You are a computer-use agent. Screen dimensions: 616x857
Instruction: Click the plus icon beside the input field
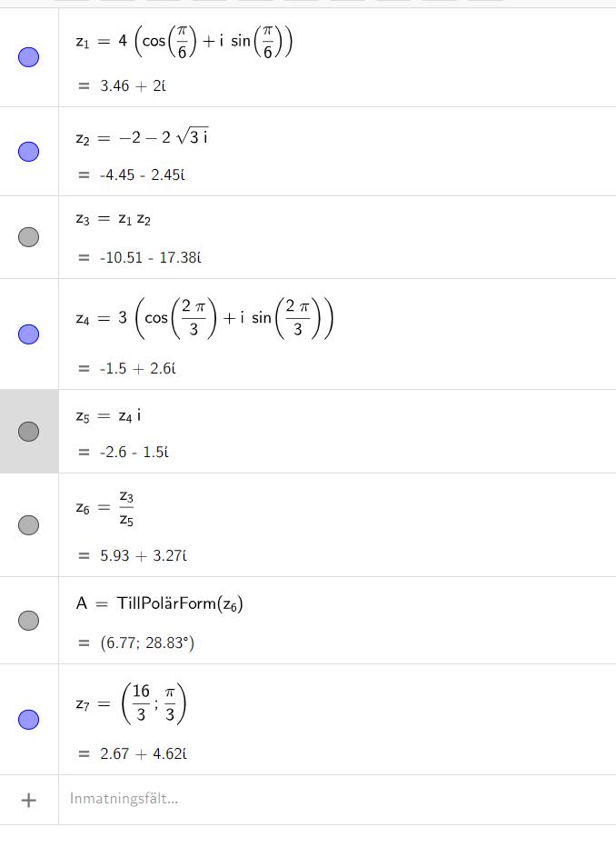pyautogui.click(x=29, y=800)
